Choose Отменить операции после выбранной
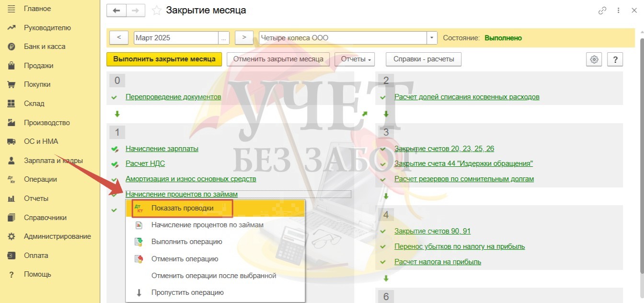 pos(215,276)
